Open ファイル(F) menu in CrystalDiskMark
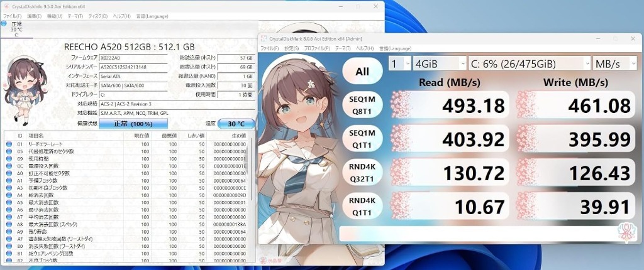Image resolution: width=644 pixels, height=270 pixels. coord(269,48)
